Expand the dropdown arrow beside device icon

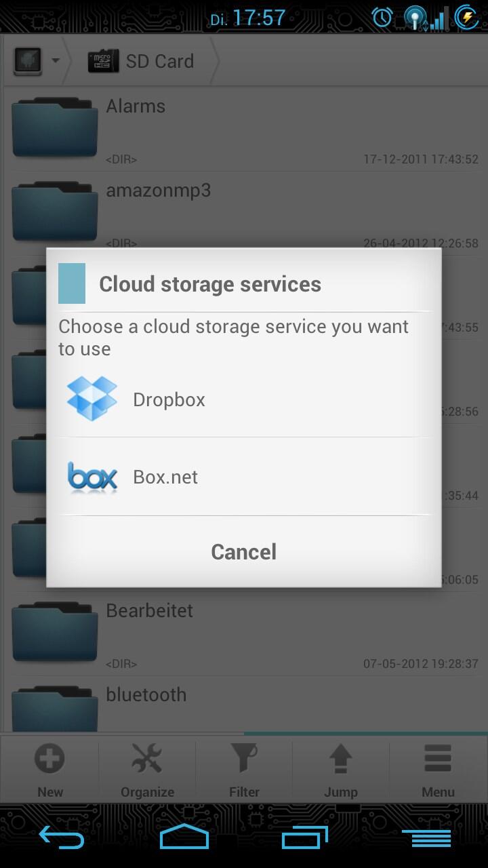point(56,61)
